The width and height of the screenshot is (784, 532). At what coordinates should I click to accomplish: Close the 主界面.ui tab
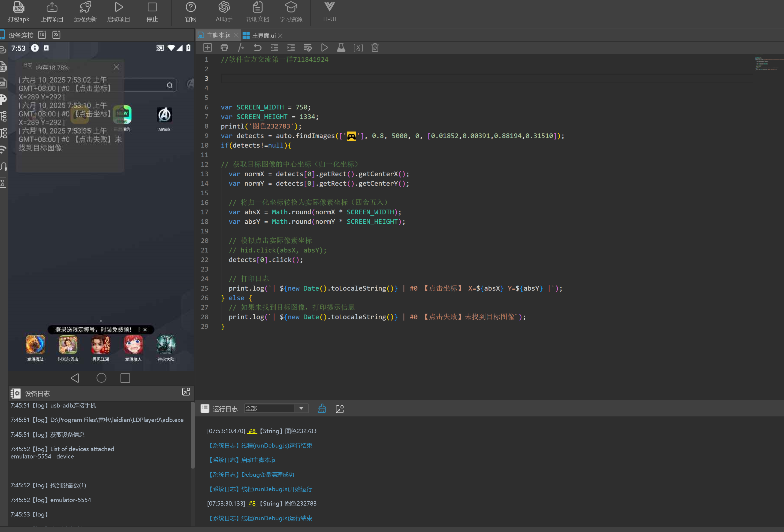(280, 35)
